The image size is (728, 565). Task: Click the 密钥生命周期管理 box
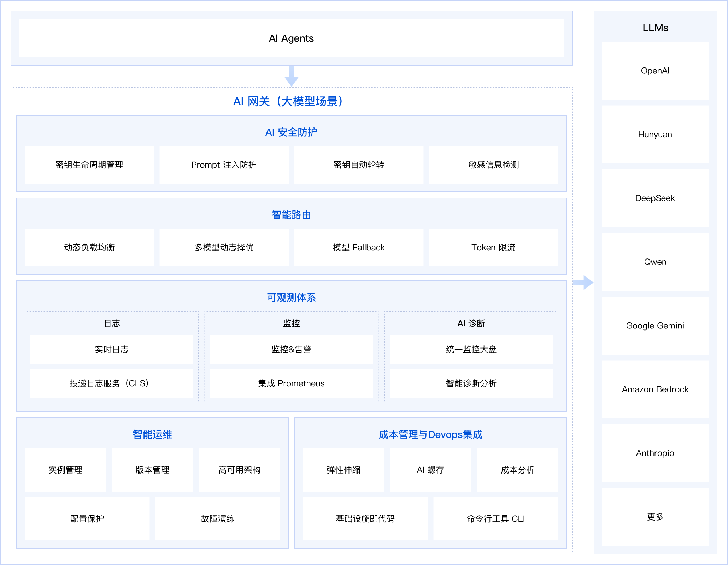tap(89, 165)
